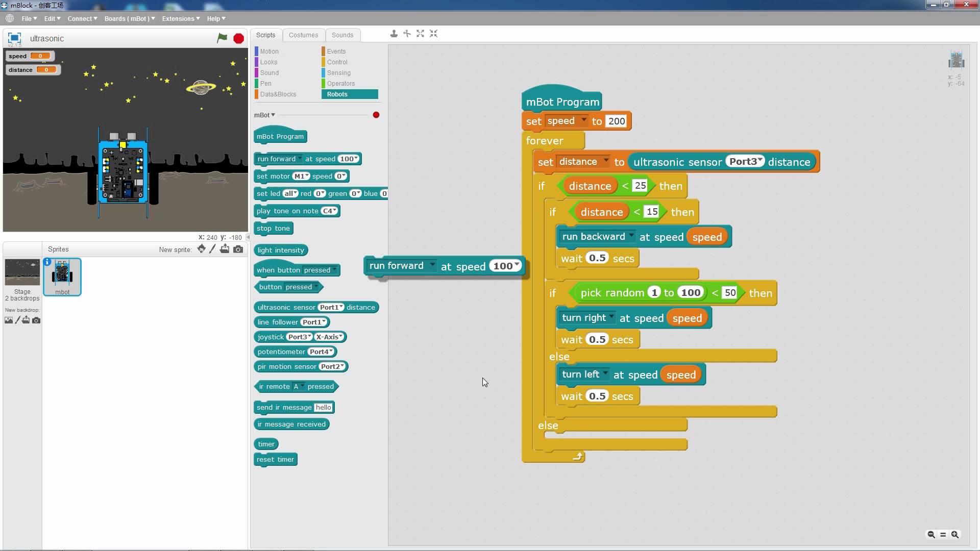Select the Control blocks category

tap(337, 62)
